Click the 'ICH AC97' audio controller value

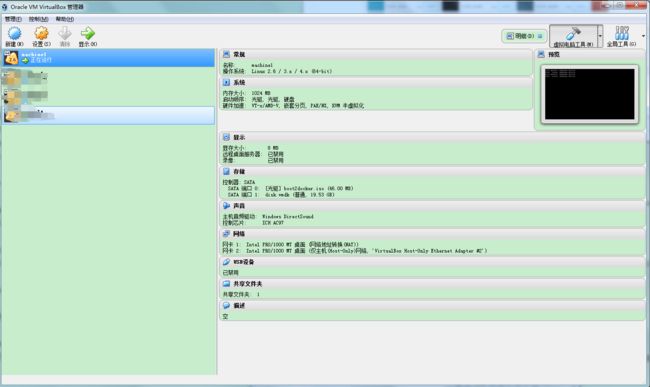click(x=273, y=223)
